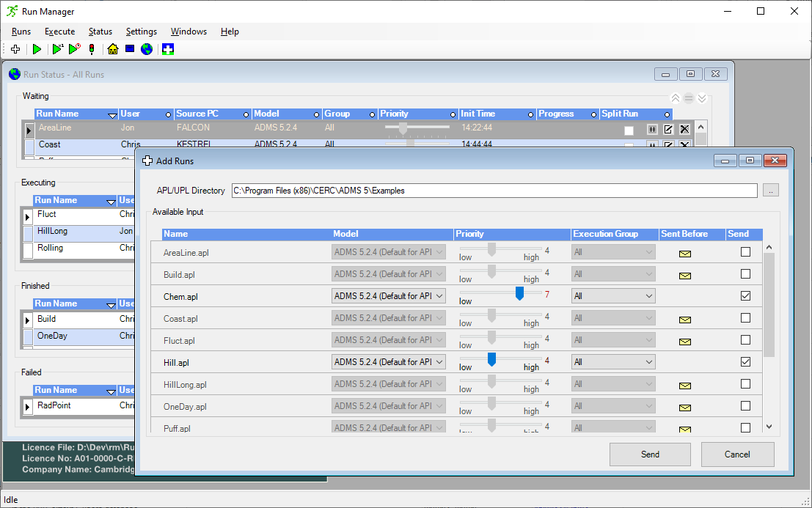Expand the Execution Group dropdown for Hill.apl
This screenshot has width=812, height=508.
click(648, 362)
